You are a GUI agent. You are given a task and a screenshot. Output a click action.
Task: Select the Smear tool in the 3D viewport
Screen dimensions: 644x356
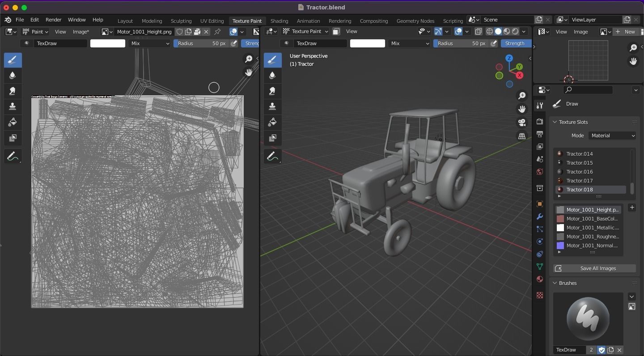pyautogui.click(x=272, y=91)
